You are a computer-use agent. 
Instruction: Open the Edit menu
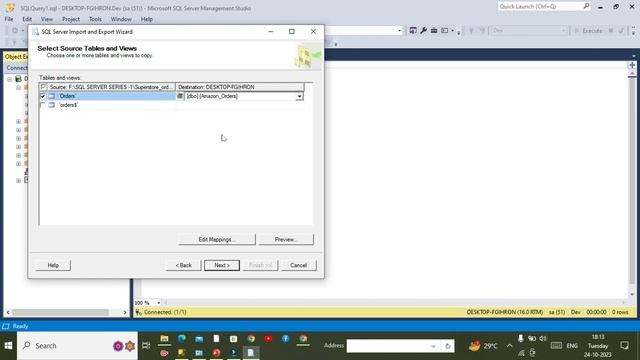pyautogui.click(x=27, y=19)
